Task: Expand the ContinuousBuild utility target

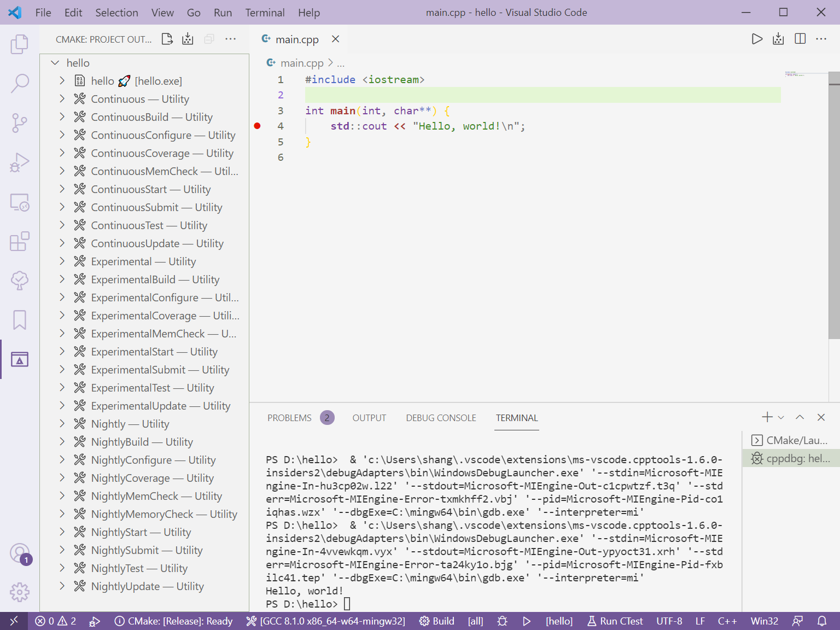Action: click(x=62, y=116)
